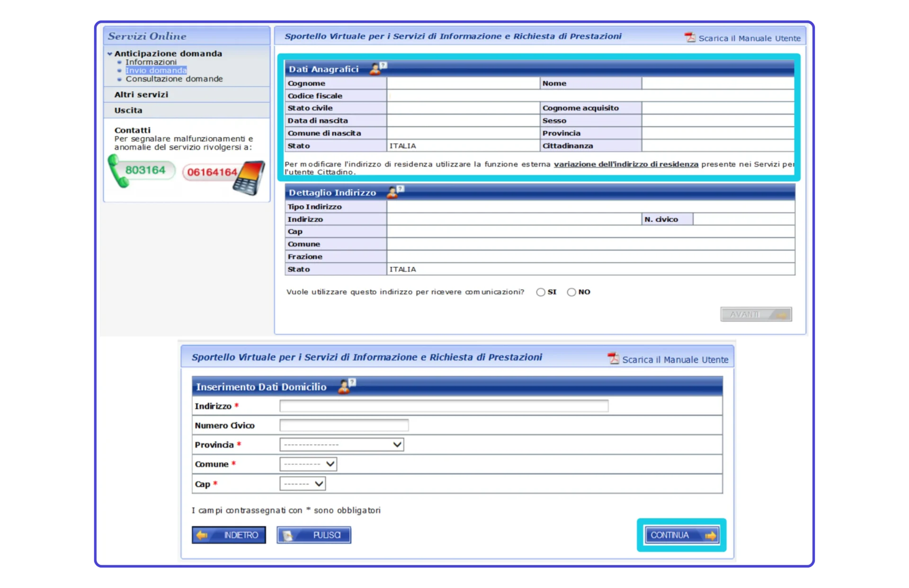Click the PDF icon beside upper Scarica il Manuale Utente
909x588 pixels.
click(x=690, y=37)
